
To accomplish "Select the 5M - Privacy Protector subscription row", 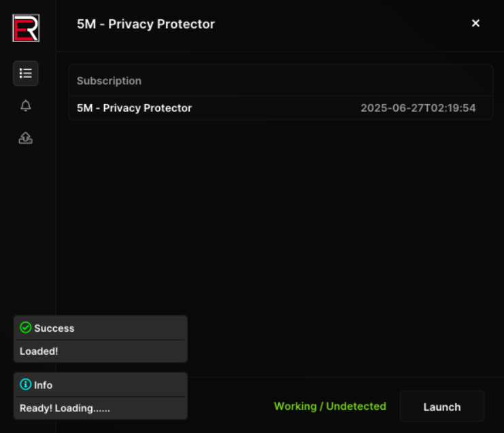I will [134, 108].
